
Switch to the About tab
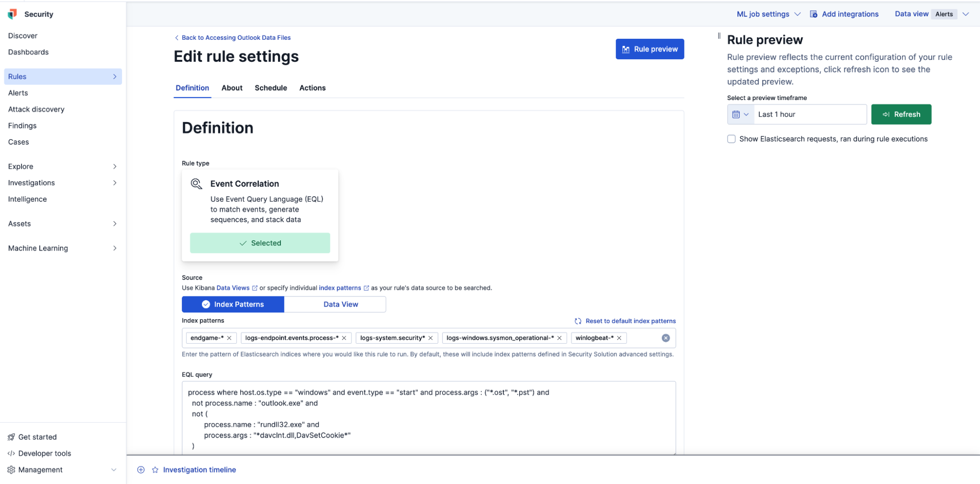click(231, 88)
